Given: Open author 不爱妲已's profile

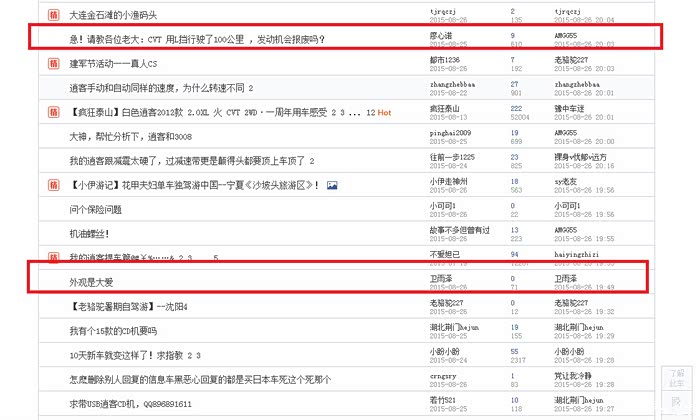Looking at the screenshot, I should pyautogui.click(x=445, y=254).
